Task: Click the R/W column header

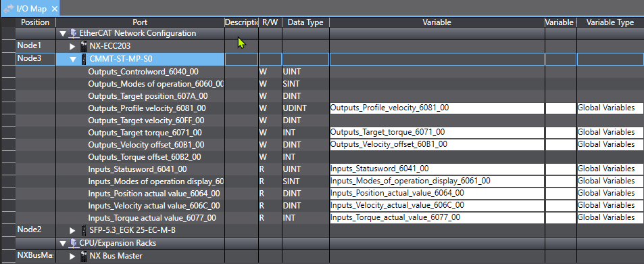Action: (270, 22)
